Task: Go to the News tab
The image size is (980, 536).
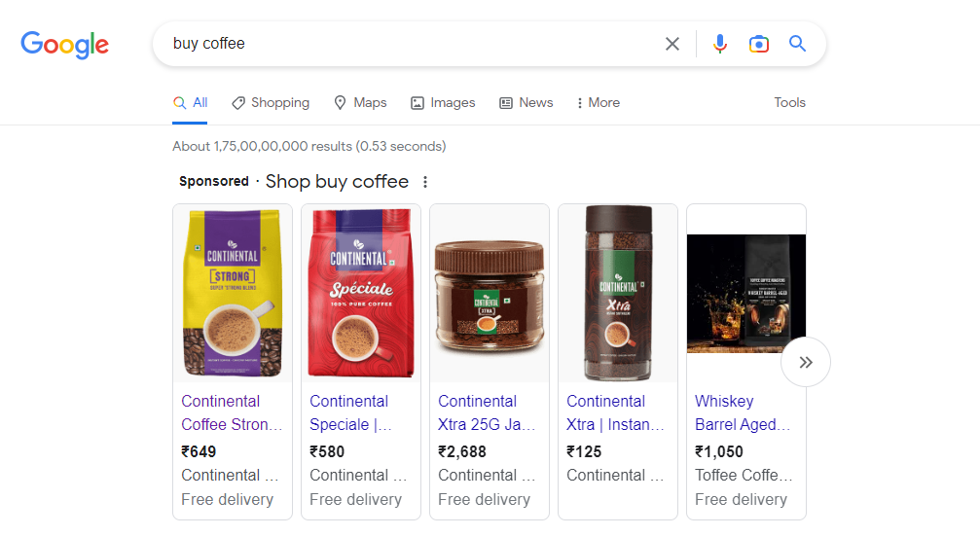Action: tap(526, 102)
